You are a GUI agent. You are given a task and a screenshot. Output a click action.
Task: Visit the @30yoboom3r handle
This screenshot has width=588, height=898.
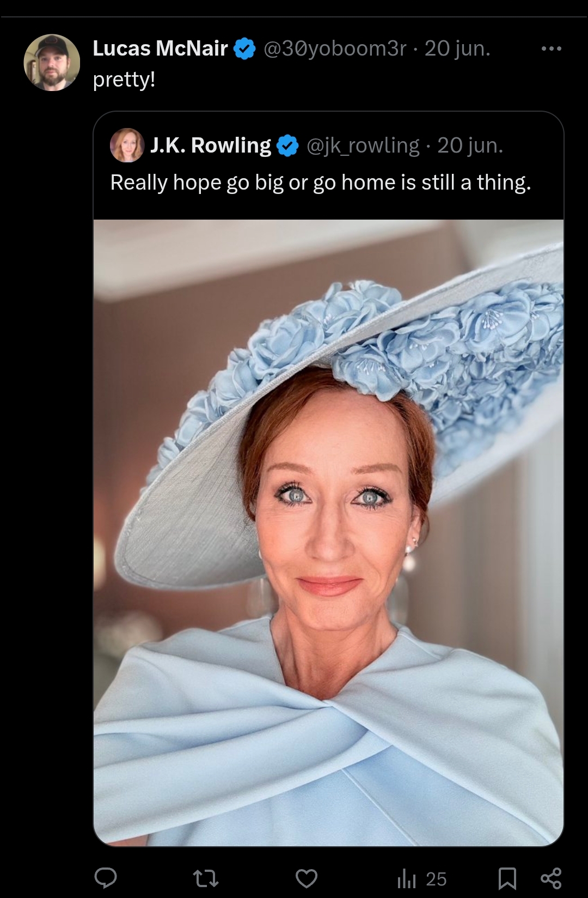(x=335, y=48)
